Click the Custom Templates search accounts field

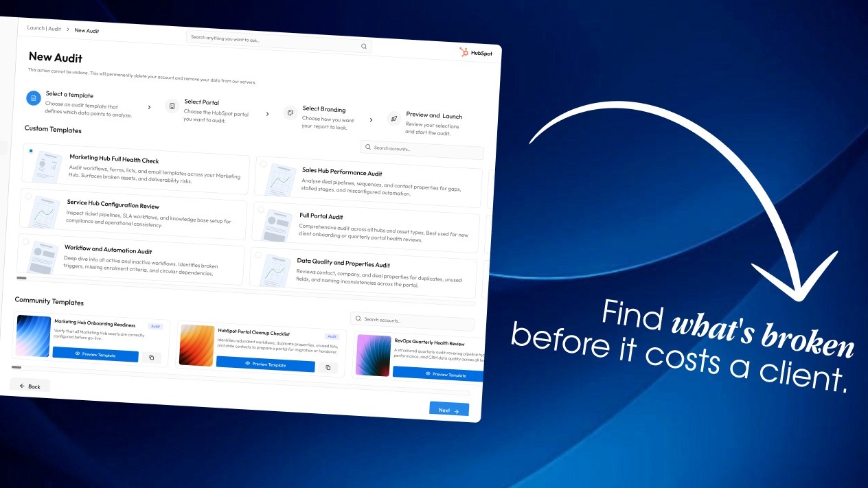[x=422, y=150]
